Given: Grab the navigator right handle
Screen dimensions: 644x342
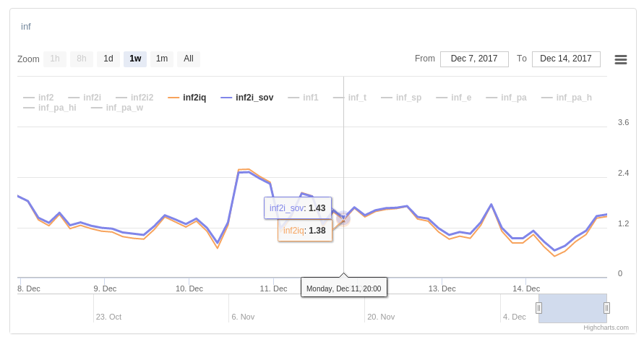Looking at the screenshot, I should (x=606, y=308).
